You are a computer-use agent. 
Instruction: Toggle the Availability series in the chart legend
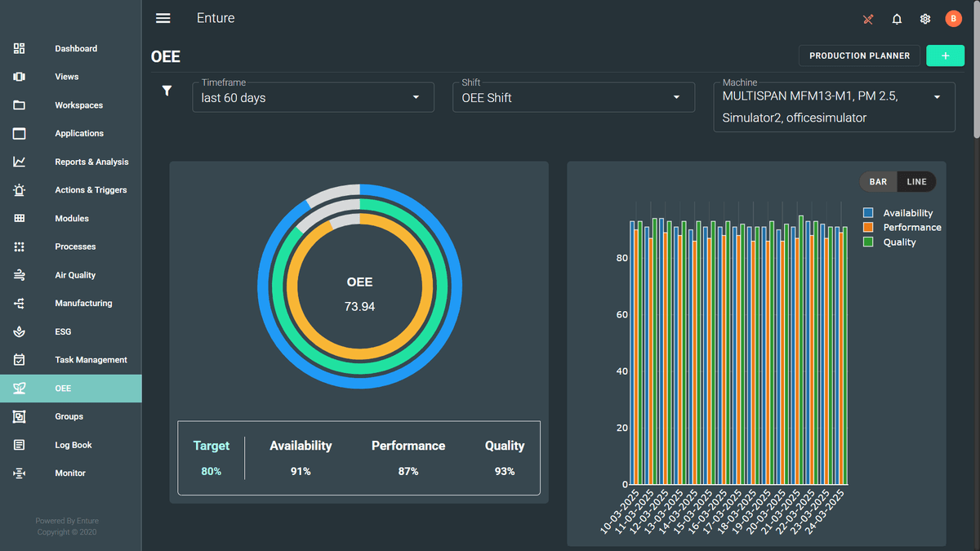click(868, 212)
